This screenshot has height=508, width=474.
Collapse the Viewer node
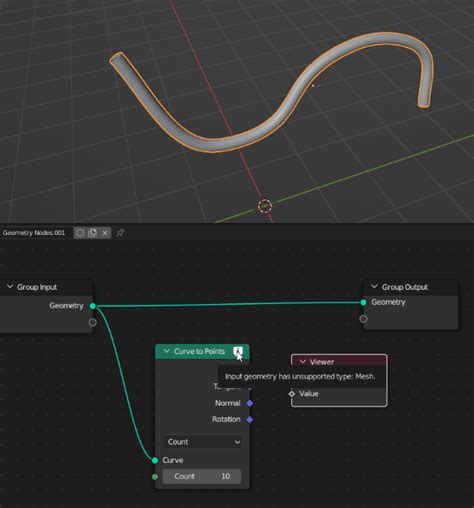(x=303, y=362)
